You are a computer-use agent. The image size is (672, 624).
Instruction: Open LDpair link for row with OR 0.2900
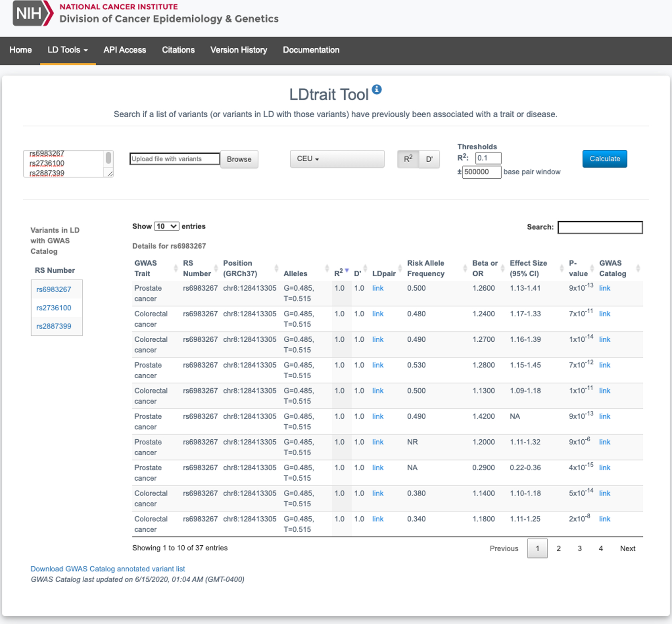378,467
